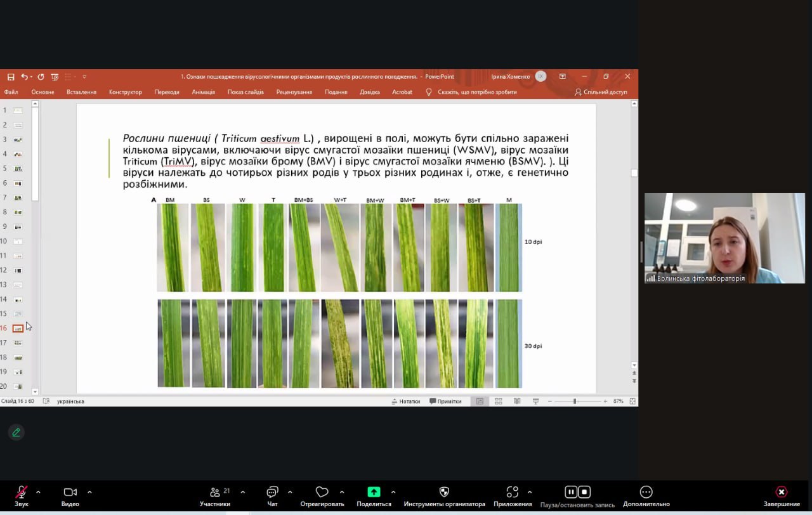Switch to Slide Sorter view
Screen dimensions: 812x515
click(499, 401)
